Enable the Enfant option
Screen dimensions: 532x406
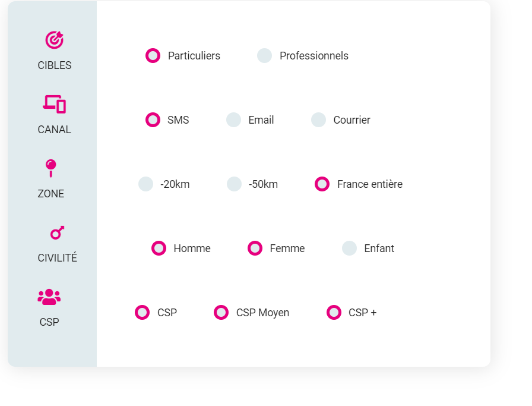click(350, 248)
